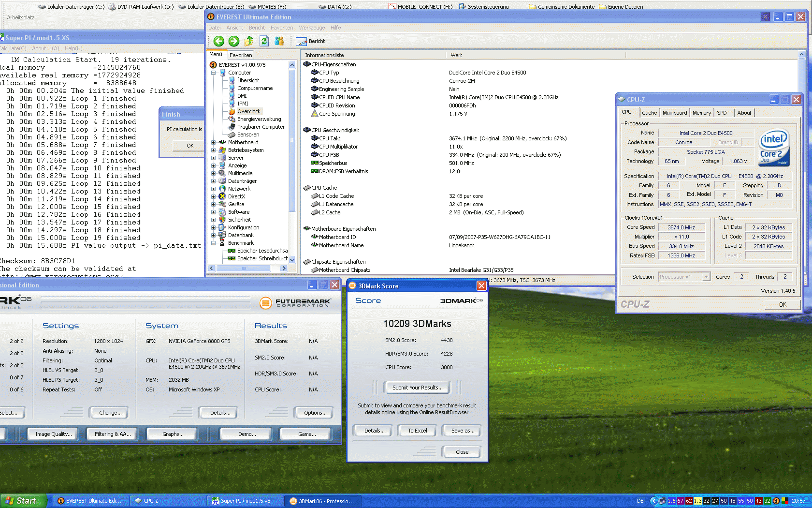Open the Werkzeuge menu in EVEREST
The height and width of the screenshot is (508, 812).
point(312,28)
